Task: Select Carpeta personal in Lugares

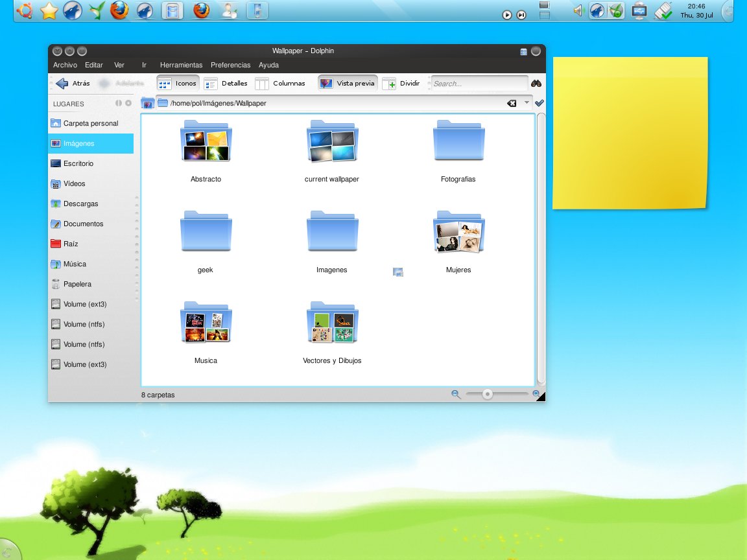Action: [91, 123]
